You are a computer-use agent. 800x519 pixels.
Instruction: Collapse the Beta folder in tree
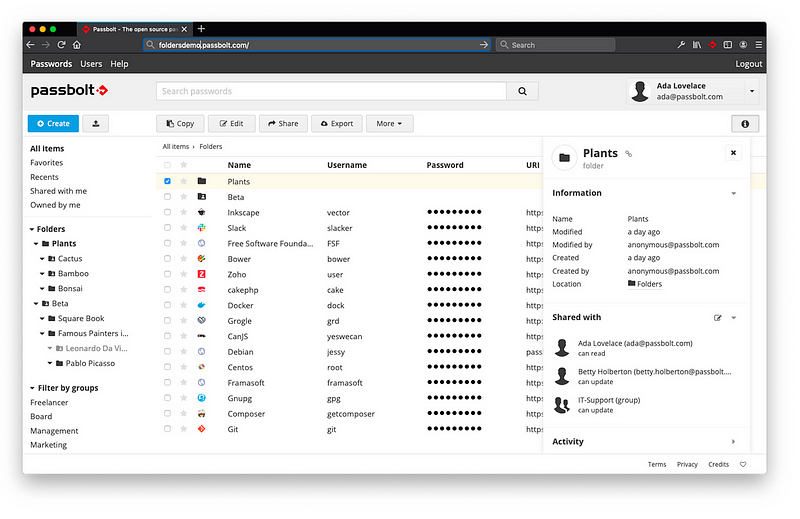tap(36, 304)
